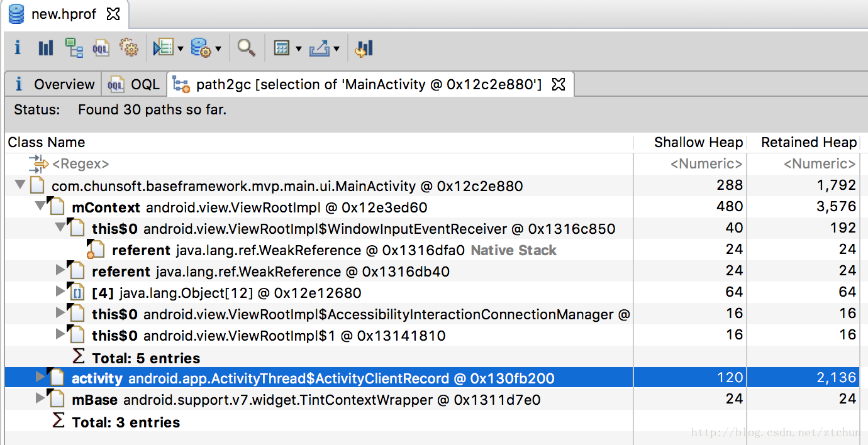
Task: Close the path2gc tab
Action: [x=559, y=84]
